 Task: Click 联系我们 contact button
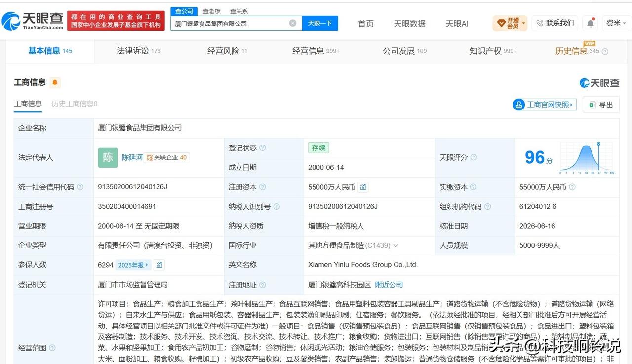click(x=554, y=23)
